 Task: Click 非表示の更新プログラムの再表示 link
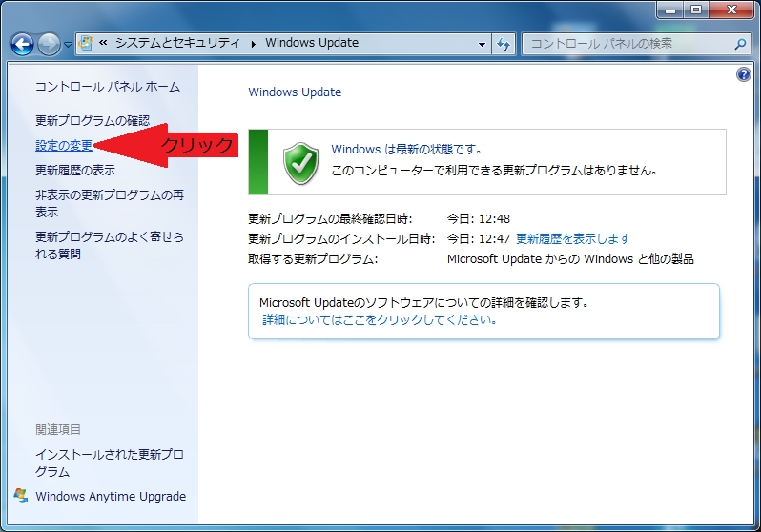click(x=110, y=203)
